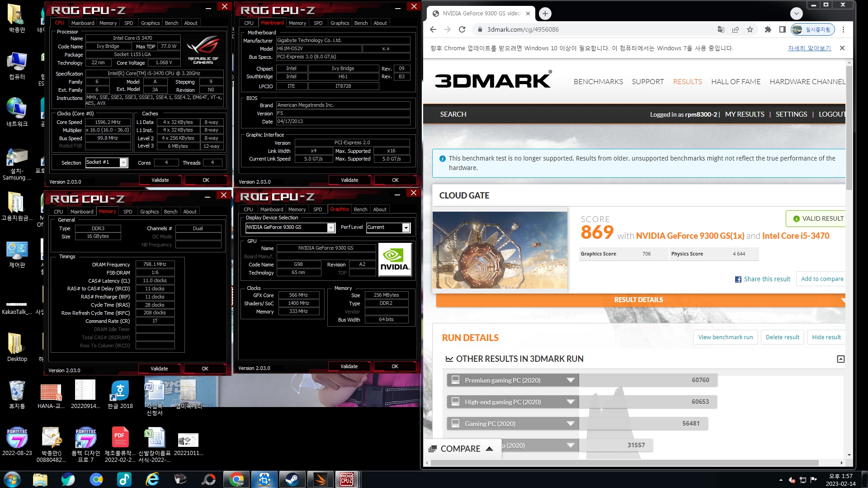Expand the COMPARE panel

pos(461,449)
